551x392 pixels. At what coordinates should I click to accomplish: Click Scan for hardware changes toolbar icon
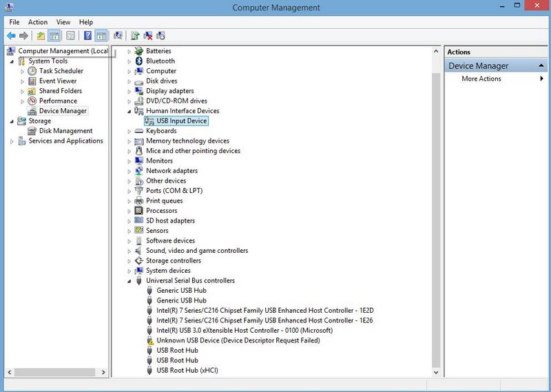[x=118, y=36]
